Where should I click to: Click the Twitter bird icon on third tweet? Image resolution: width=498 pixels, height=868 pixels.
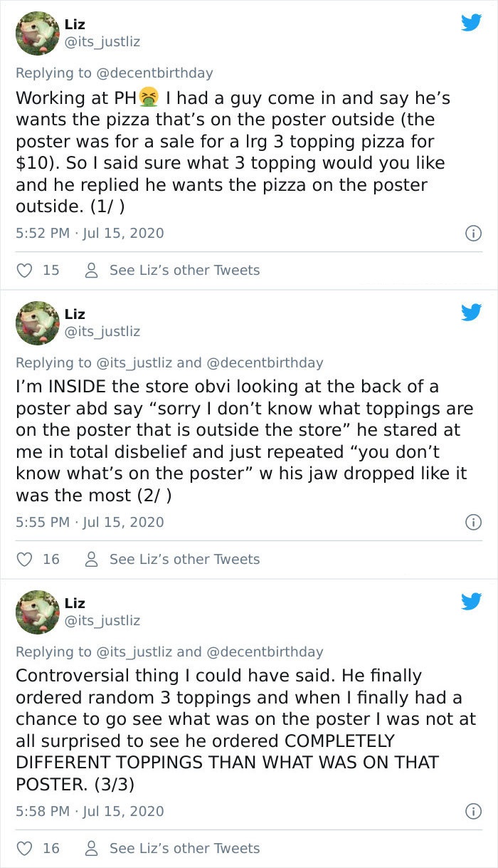click(x=471, y=601)
